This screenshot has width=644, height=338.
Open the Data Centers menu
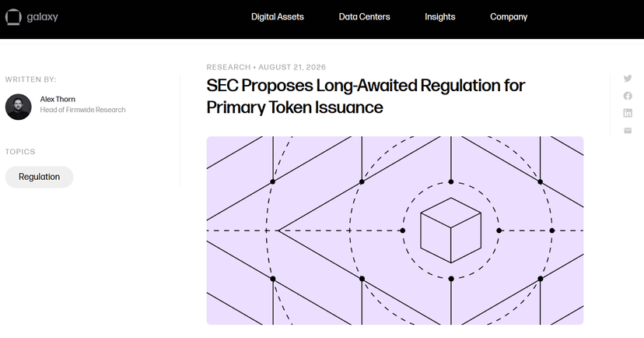[364, 17]
